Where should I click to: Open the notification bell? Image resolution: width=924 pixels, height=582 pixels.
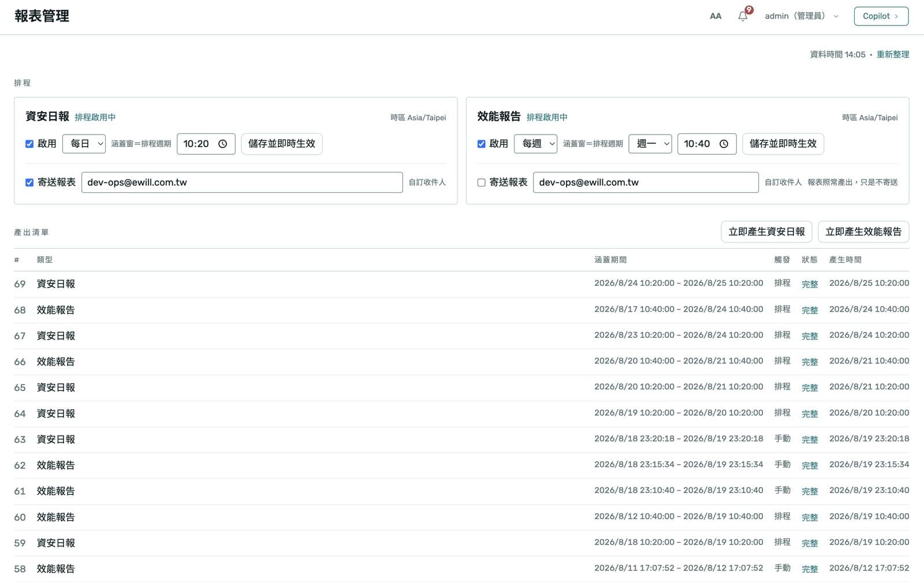743,16
